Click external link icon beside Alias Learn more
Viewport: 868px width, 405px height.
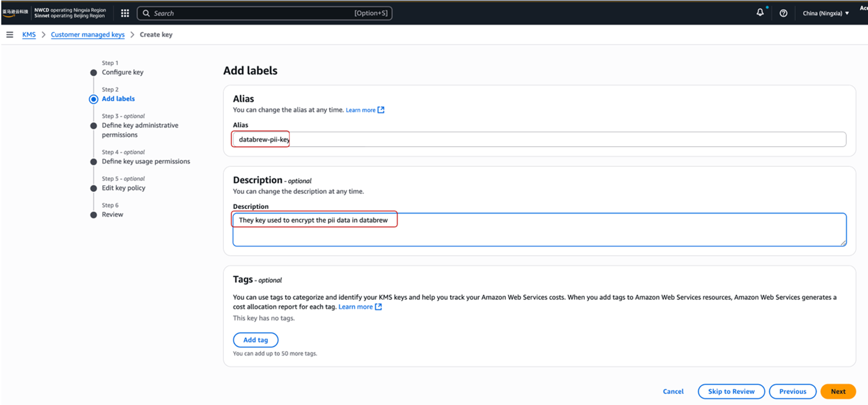pos(381,110)
